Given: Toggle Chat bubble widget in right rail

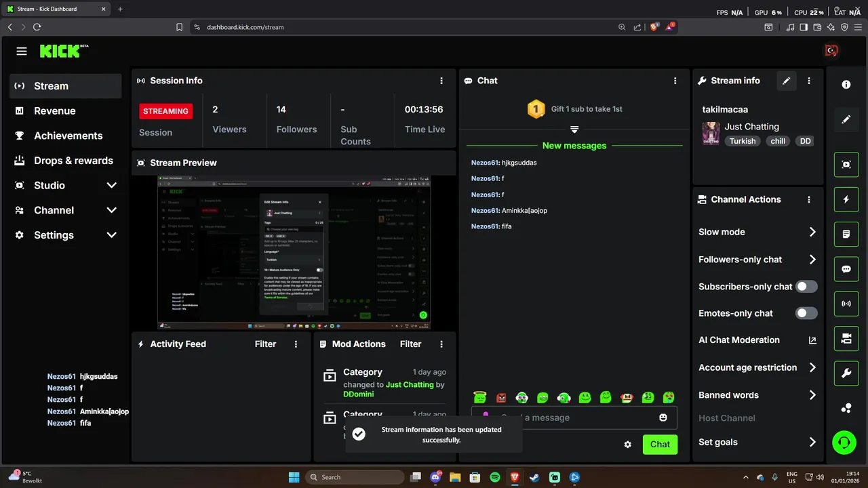Looking at the screenshot, I should pos(846,269).
